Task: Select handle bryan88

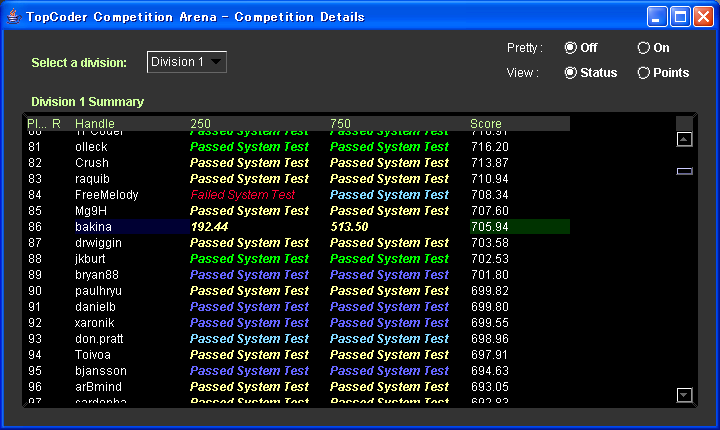Action: pyautogui.click(x=97, y=275)
